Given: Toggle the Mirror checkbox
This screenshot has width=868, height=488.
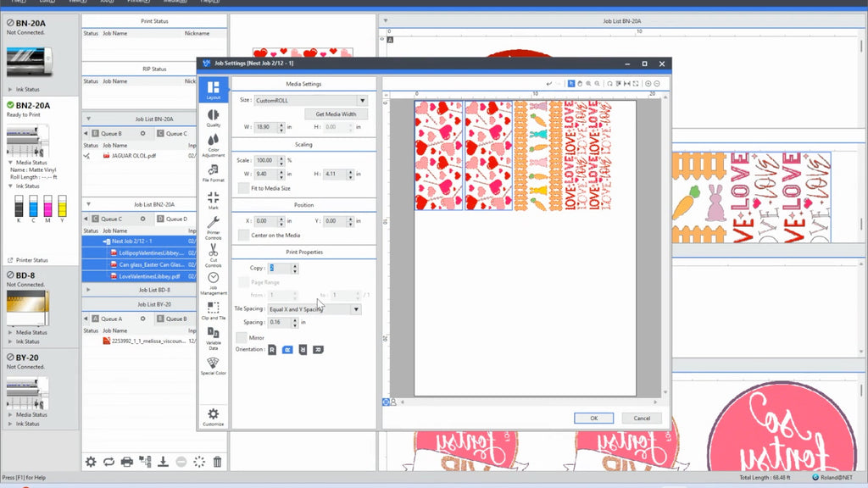Looking at the screenshot, I should coord(244,337).
